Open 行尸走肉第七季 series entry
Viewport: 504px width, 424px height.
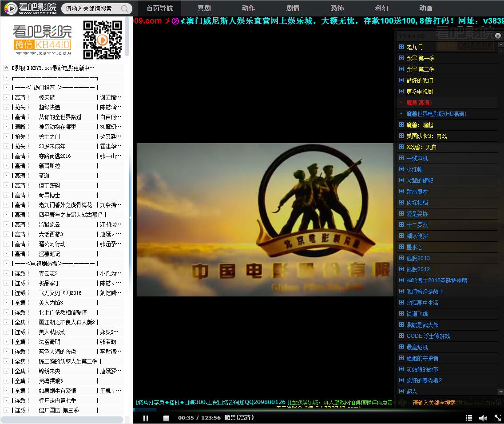click(58, 400)
